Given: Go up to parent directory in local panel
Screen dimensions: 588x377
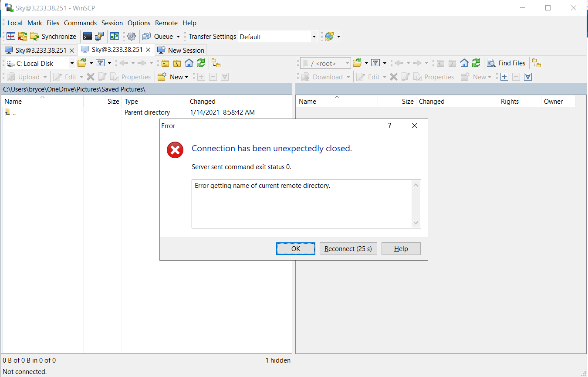Looking at the screenshot, I should pos(165,63).
